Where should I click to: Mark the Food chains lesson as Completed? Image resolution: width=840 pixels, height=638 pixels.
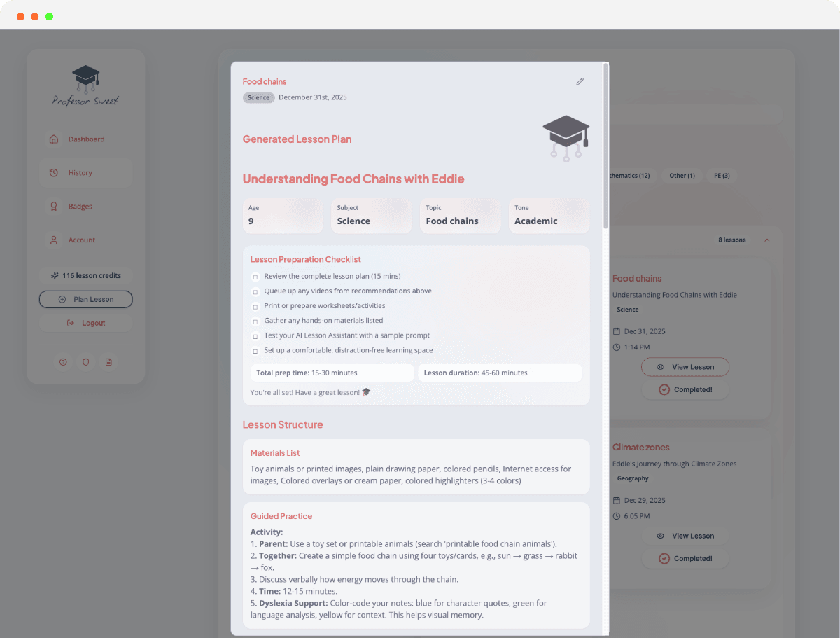click(685, 389)
